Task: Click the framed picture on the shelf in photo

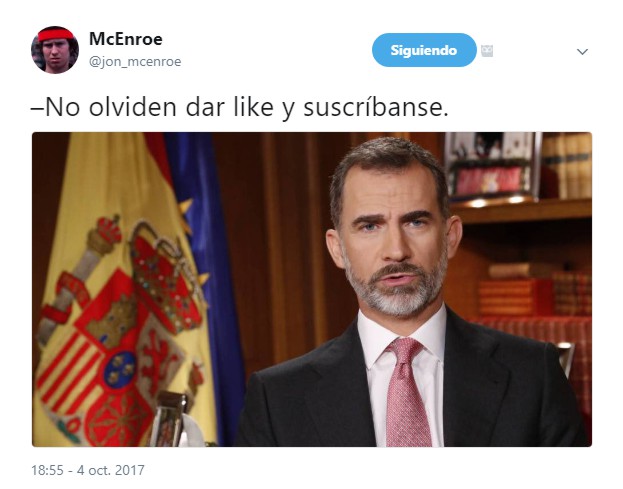Action: [492, 165]
